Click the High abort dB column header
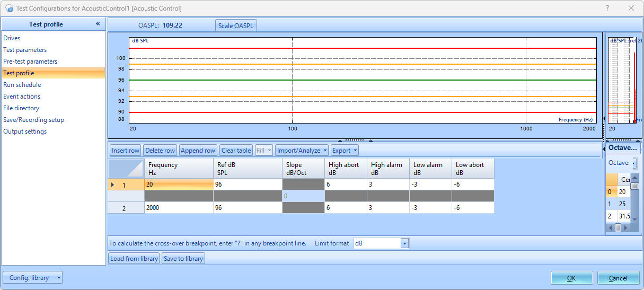Image resolution: width=644 pixels, height=290 pixels. 346,169
